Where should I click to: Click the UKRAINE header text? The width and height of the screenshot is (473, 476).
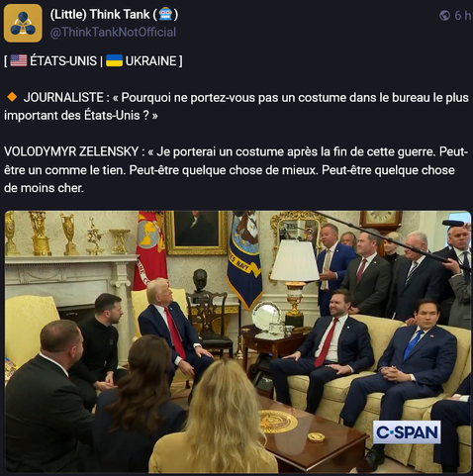pos(150,61)
